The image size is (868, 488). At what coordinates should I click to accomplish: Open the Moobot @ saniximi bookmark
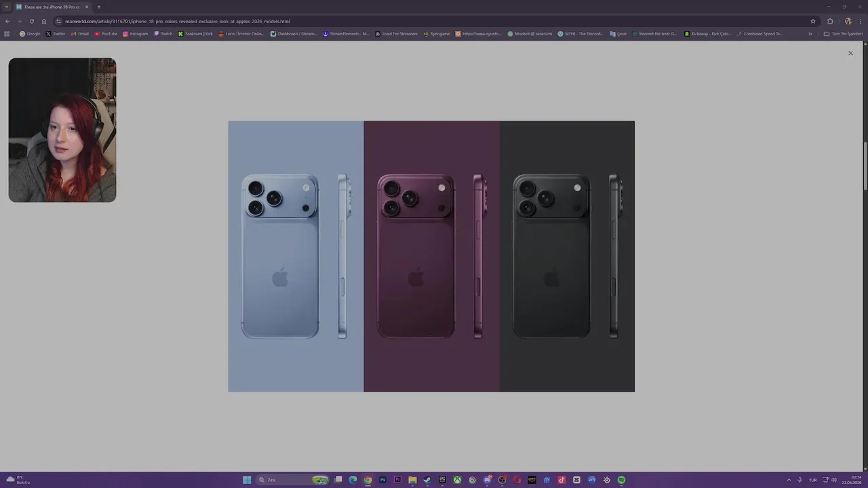[x=530, y=33]
